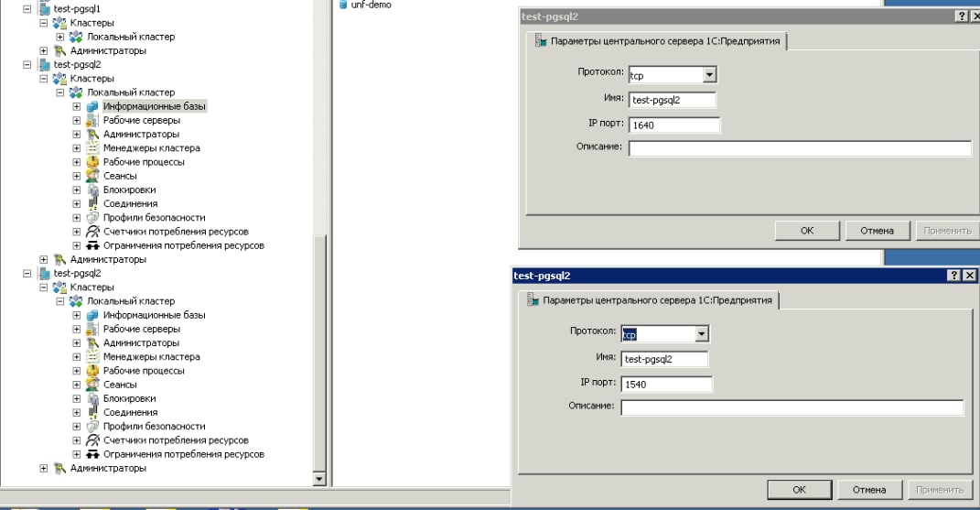Select Параметры центрального сервера tab in port 1640 dialog
Viewport: 980px width, 510px height.
[658, 41]
